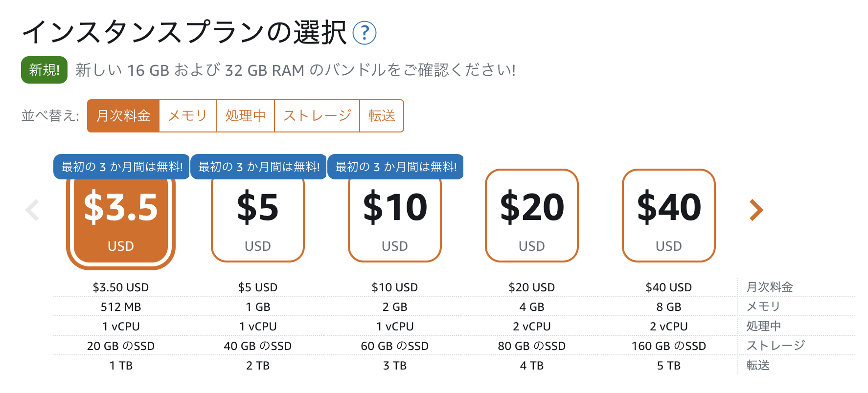
Task: Click the 512 MB memory value
Action: tap(121, 307)
